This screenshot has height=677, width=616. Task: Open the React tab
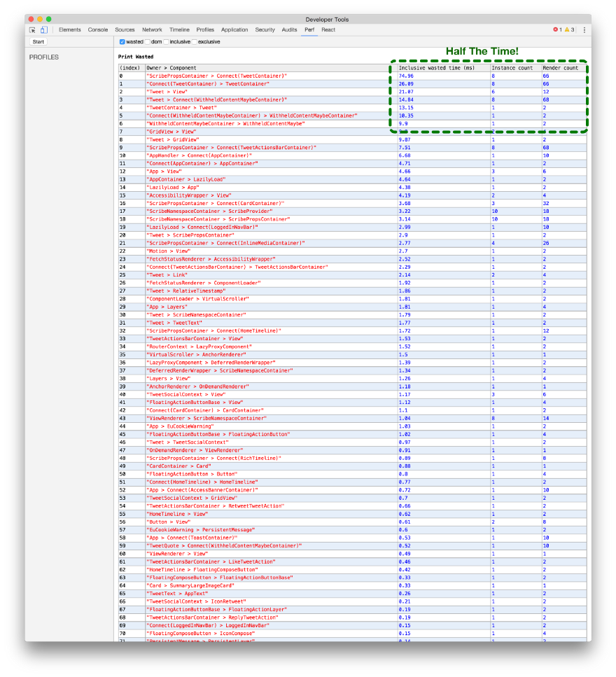coord(328,30)
